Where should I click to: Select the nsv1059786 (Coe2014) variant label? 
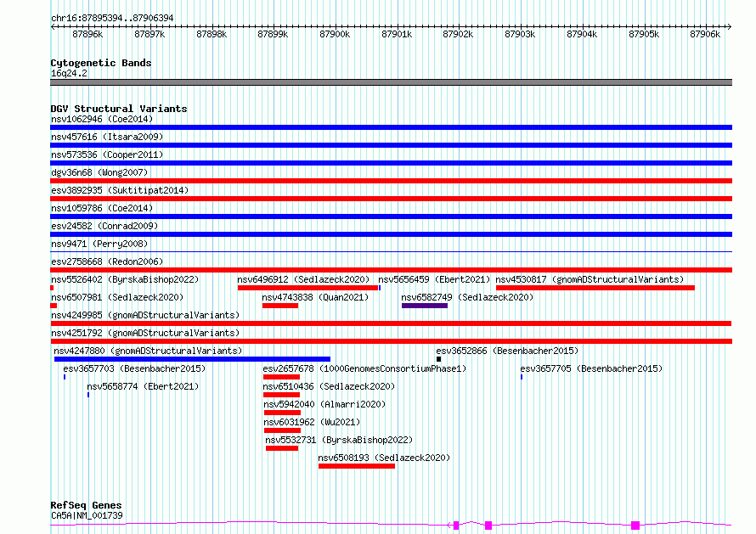pos(102,208)
